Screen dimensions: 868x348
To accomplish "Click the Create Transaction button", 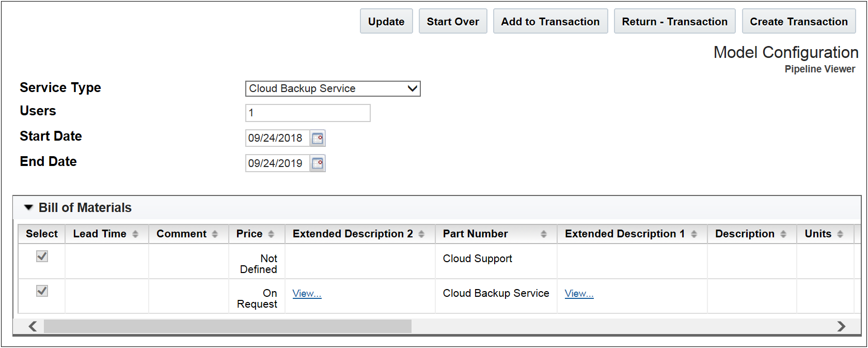I will [x=798, y=22].
